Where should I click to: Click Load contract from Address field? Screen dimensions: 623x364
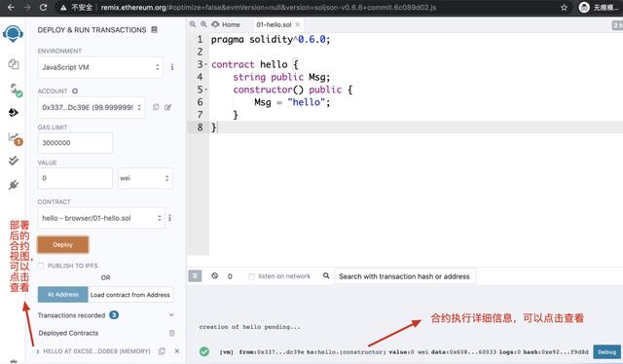coord(130,295)
